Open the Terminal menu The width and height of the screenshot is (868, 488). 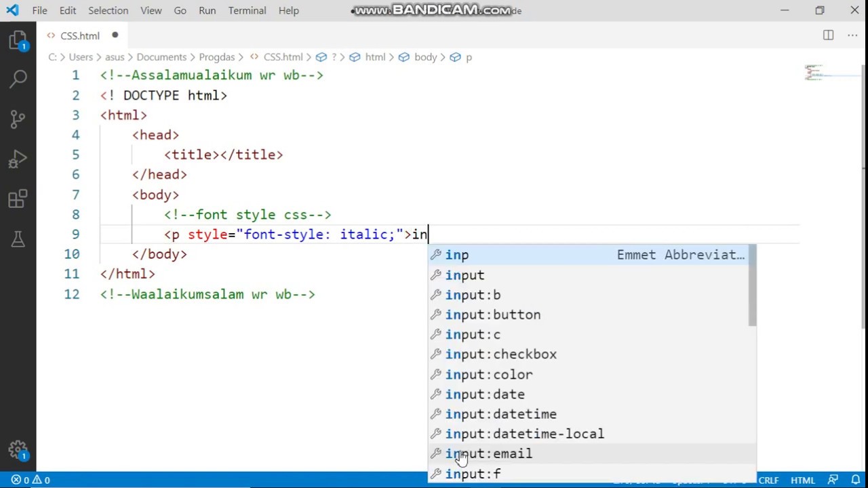(247, 10)
